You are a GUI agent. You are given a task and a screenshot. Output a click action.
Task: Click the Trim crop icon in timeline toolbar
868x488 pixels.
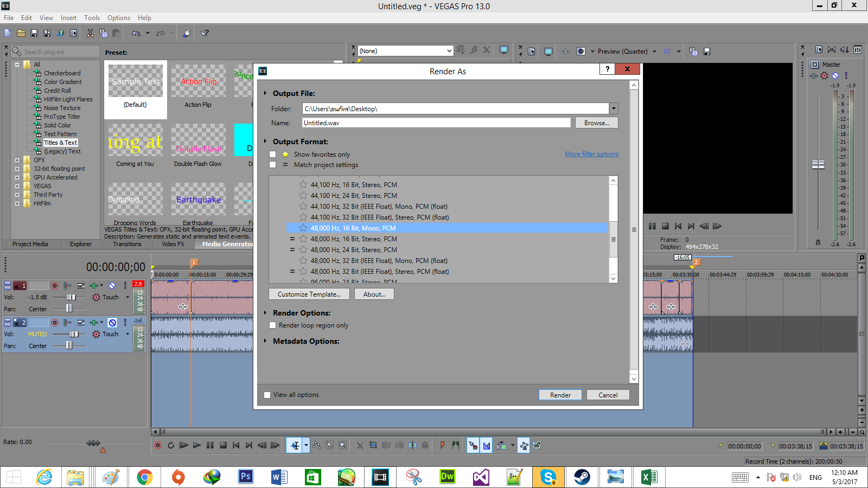tap(373, 445)
